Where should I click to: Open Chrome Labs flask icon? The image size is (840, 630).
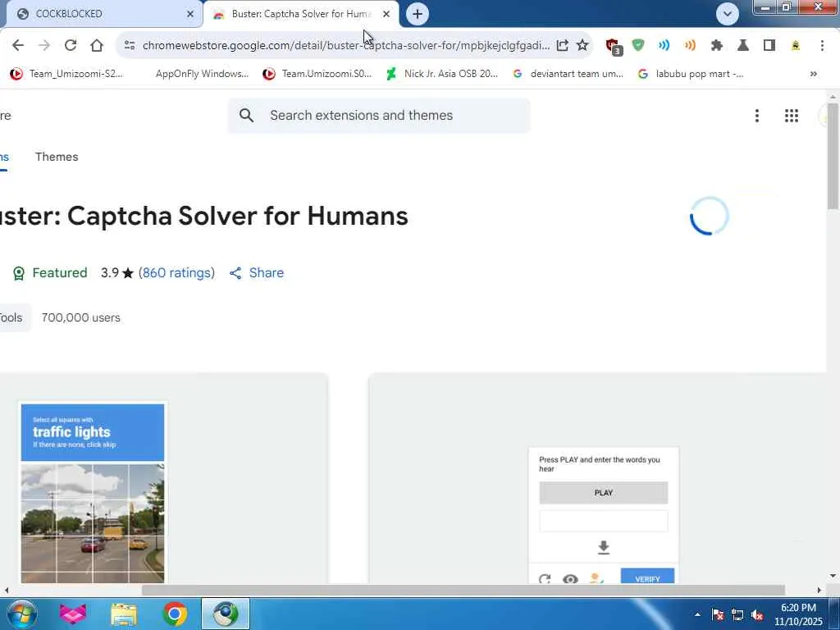click(742, 46)
